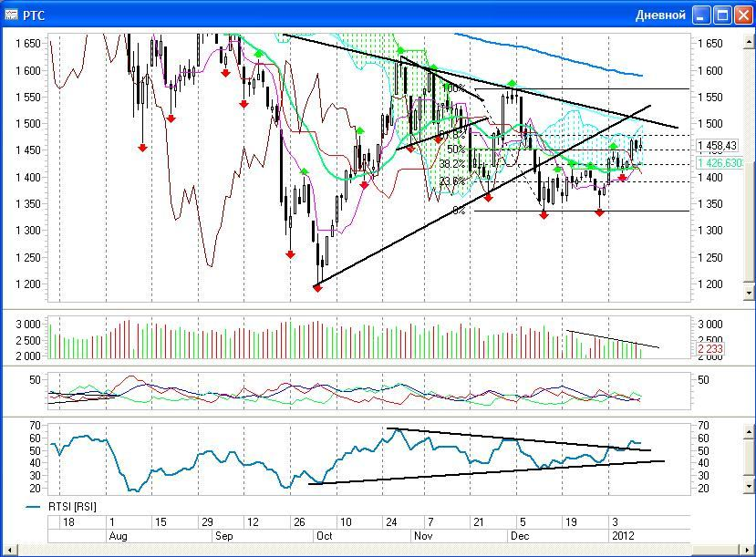Viewport: 756px width, 557px height.
Task: Click the up arrow of the RSI panel scrollbar
Action: (x=749, y=430)
